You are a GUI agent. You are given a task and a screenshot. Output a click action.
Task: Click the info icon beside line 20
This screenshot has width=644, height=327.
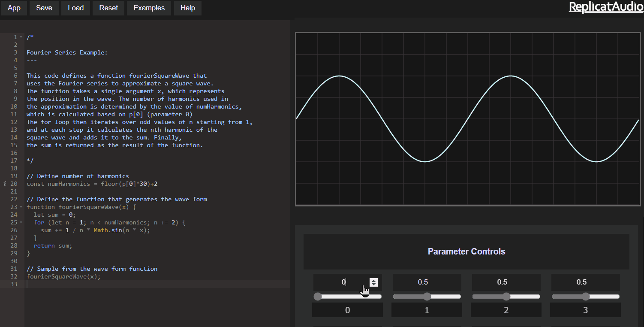pyautogui.click(x=4, y=184)
